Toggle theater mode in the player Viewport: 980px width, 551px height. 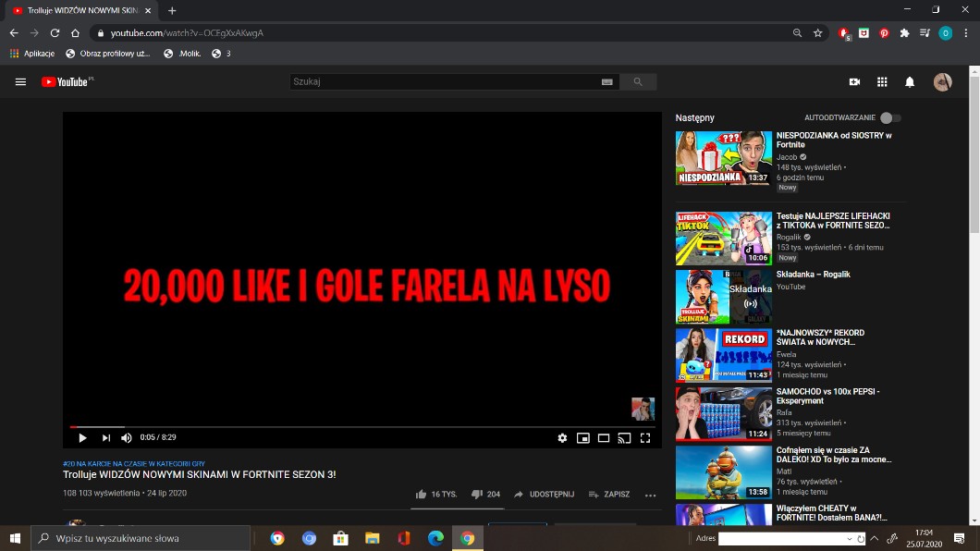(x=604, y=438)
